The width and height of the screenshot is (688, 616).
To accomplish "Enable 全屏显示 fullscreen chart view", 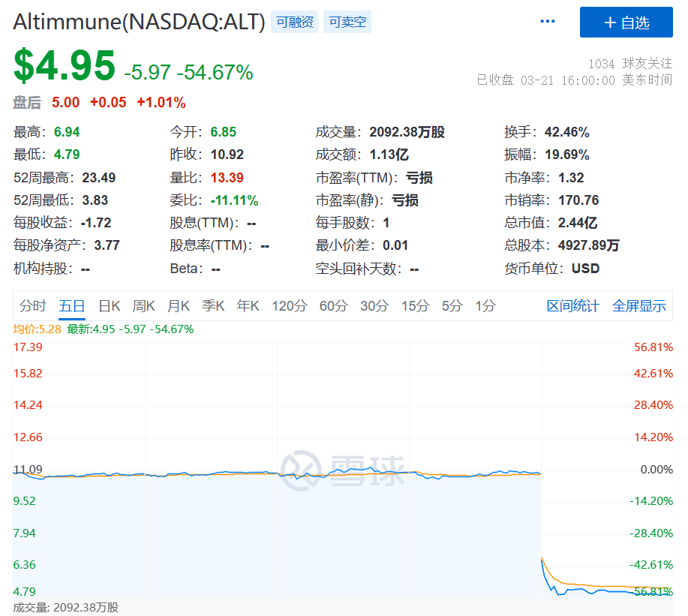I will 638,305.
